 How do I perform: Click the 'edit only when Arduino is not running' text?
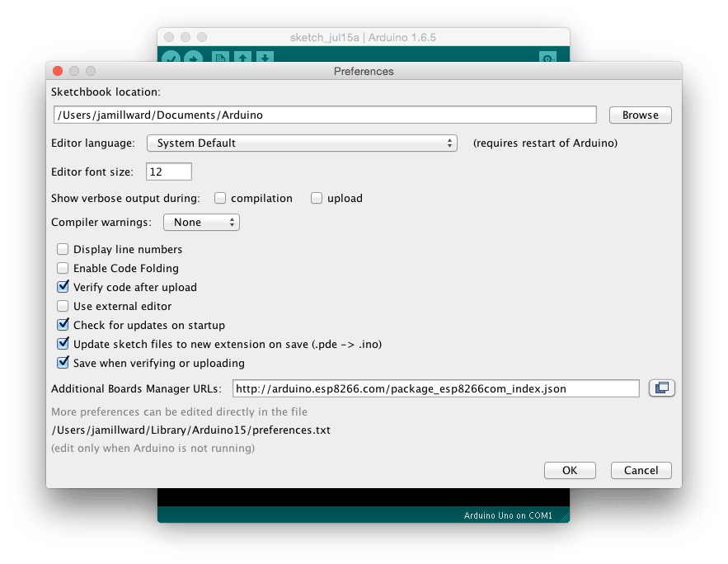tap(153, 448)
